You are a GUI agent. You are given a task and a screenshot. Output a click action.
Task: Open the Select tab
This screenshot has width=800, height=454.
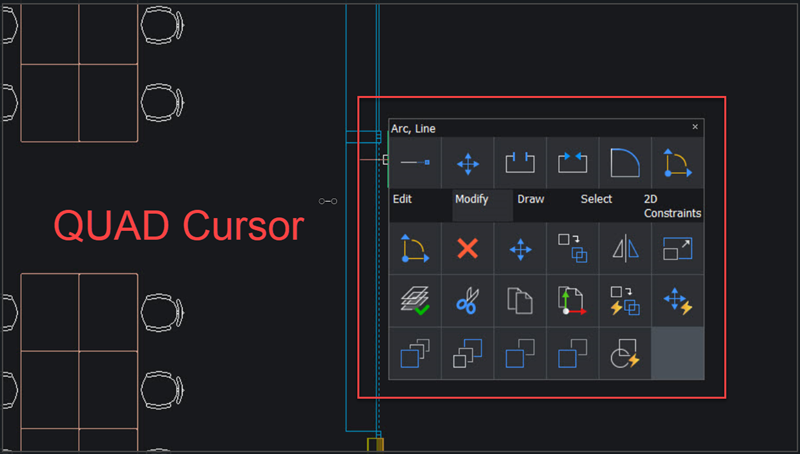tap(596, 199)
